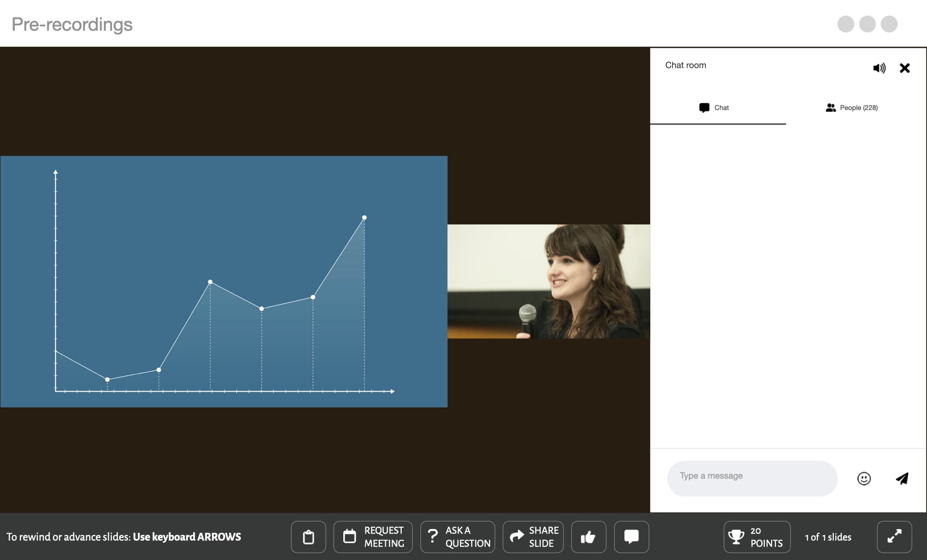Close the Chat room panel
Viewport: 927px width, 560px height.
tap(904, 68)
